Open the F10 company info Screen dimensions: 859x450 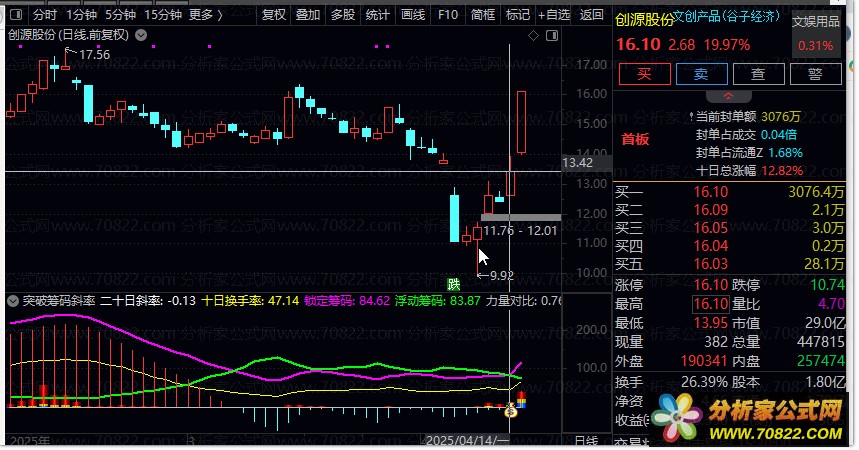(448, 15)
